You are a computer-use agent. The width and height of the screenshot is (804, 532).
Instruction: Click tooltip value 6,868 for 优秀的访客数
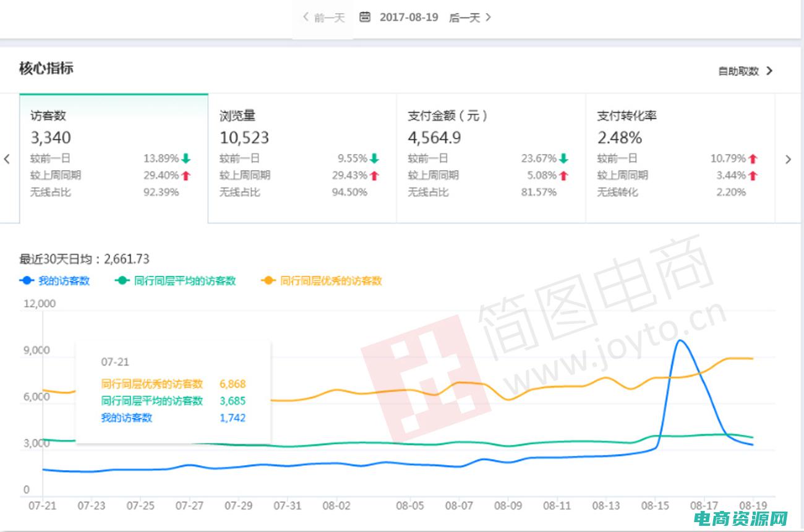click(x=233, y=384)
